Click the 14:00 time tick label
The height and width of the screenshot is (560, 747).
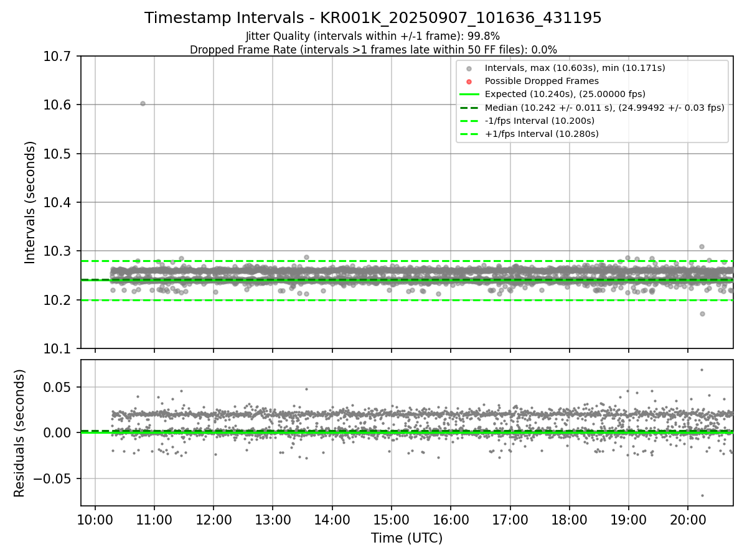coord(332,520)
